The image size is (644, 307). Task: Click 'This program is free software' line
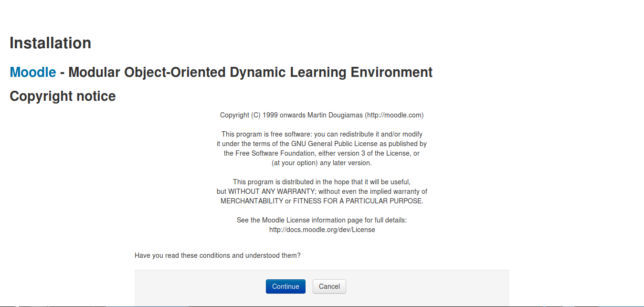(322, 134)
